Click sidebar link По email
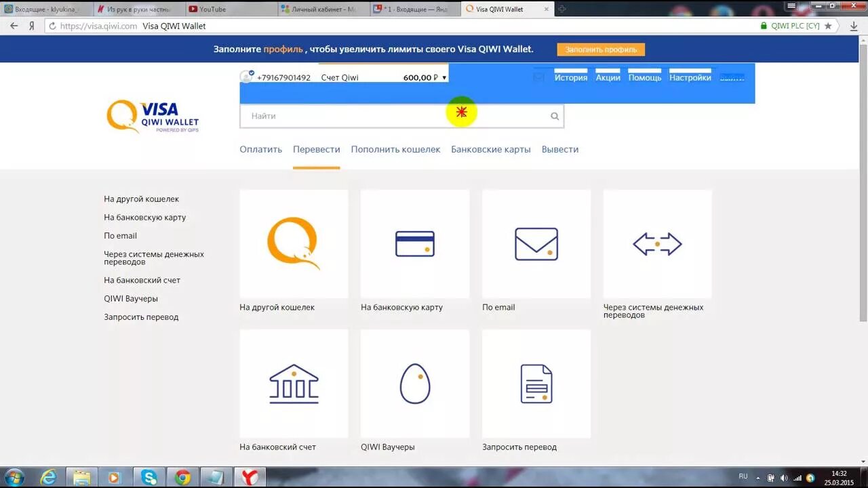 pyautogui.click(x=121, y=236)
